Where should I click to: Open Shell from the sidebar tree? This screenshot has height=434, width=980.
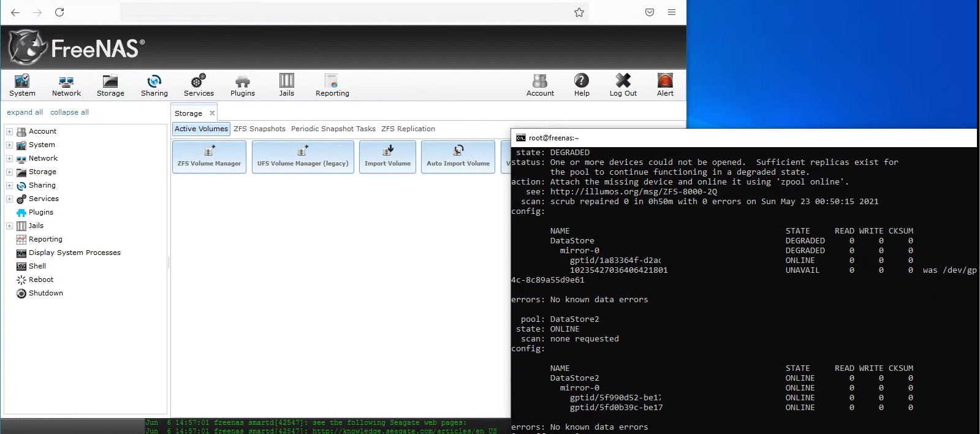[37, 266]
